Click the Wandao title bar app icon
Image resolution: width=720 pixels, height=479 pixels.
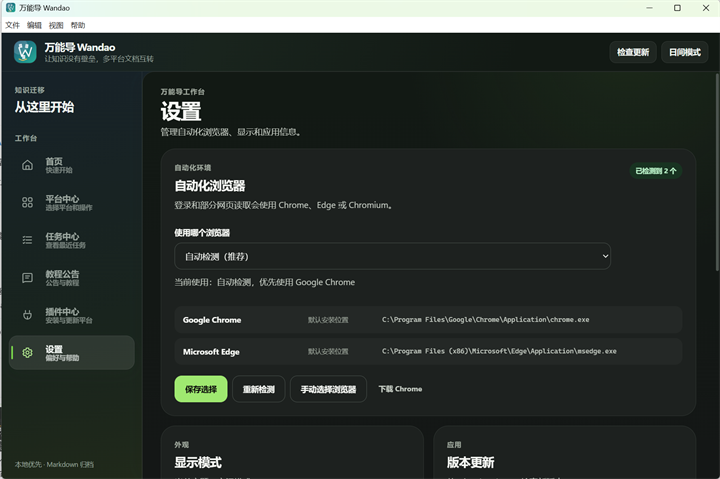pos(10,8)
